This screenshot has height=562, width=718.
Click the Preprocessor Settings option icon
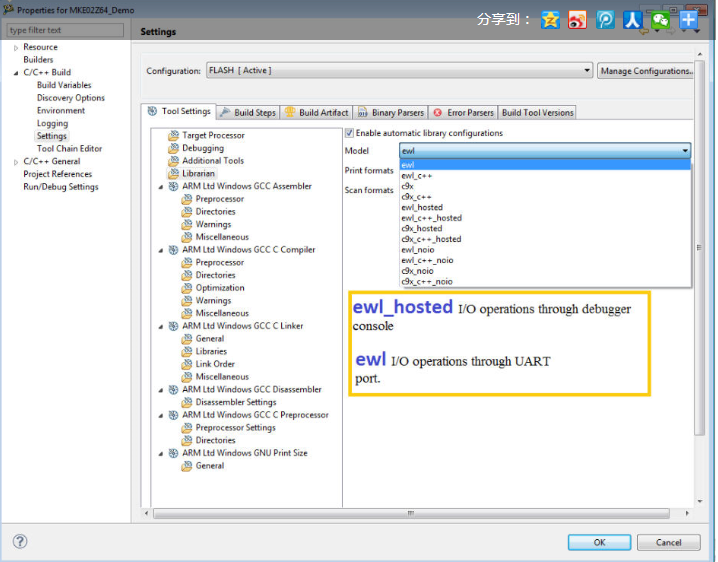tap(187, 428)
